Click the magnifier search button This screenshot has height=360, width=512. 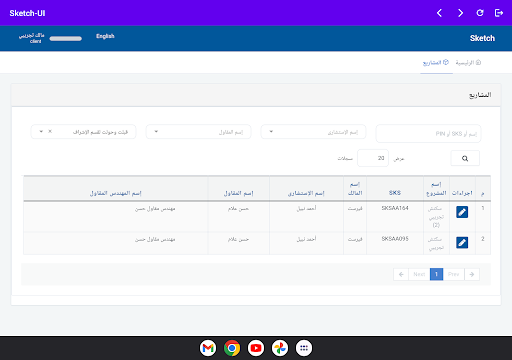click(465, 158)
